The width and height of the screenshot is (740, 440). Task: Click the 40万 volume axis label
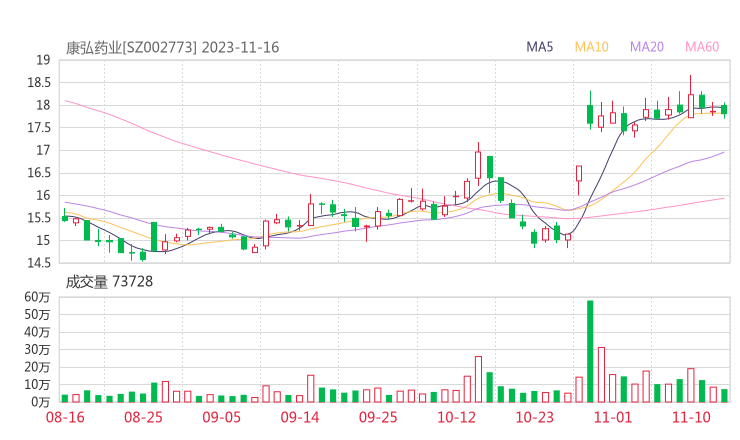[x=37, y=332]
